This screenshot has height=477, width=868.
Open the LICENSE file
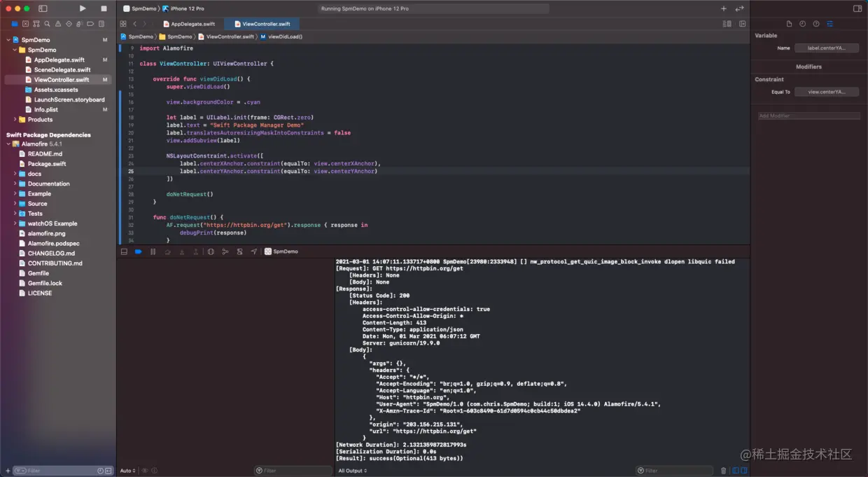[x=39, y=293]
